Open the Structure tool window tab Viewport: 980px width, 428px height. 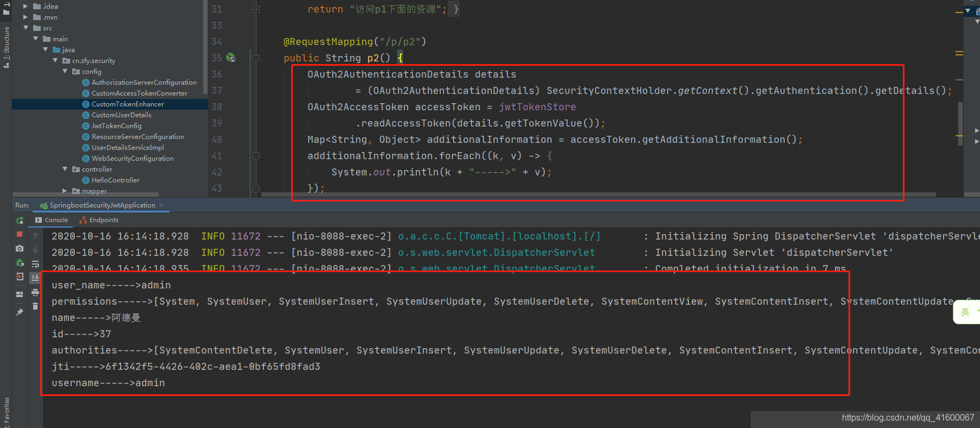pos(7,47)
